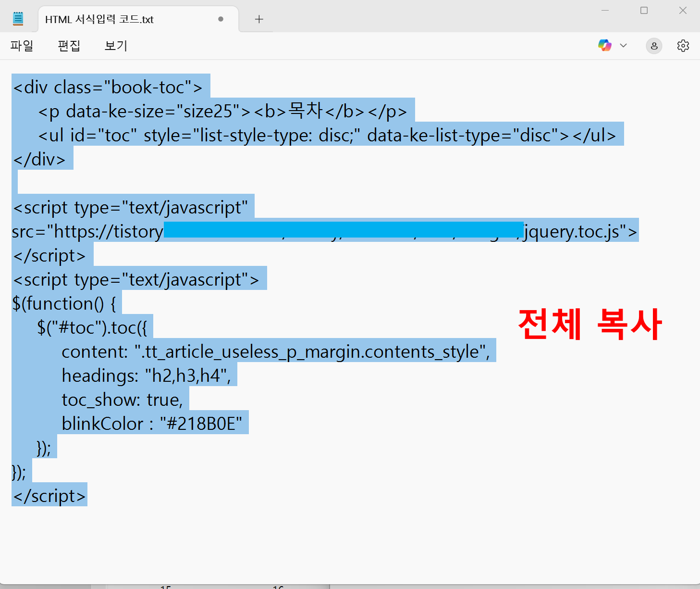This screenshot has width=700, height=589.
Task: Click the unsaved-changes dot on the tab
Action: [x=221, y=19]
